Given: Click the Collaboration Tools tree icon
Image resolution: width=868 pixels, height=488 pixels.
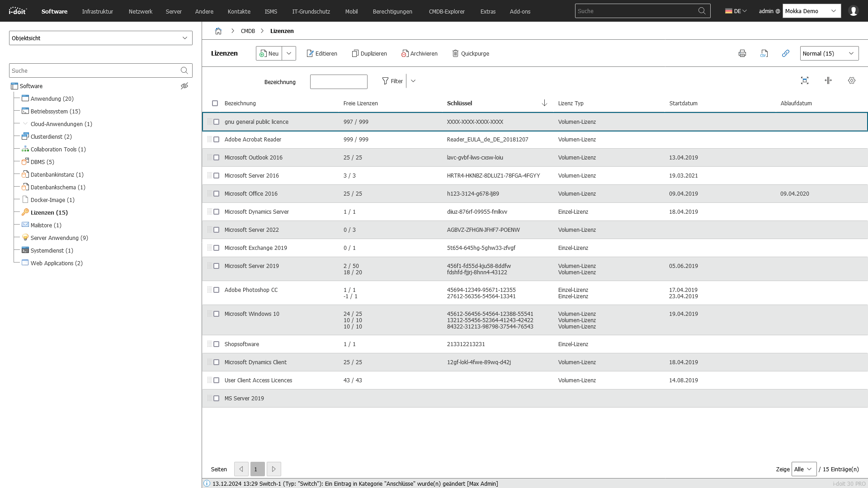Looking at the screenshot, I should point(25,149).
